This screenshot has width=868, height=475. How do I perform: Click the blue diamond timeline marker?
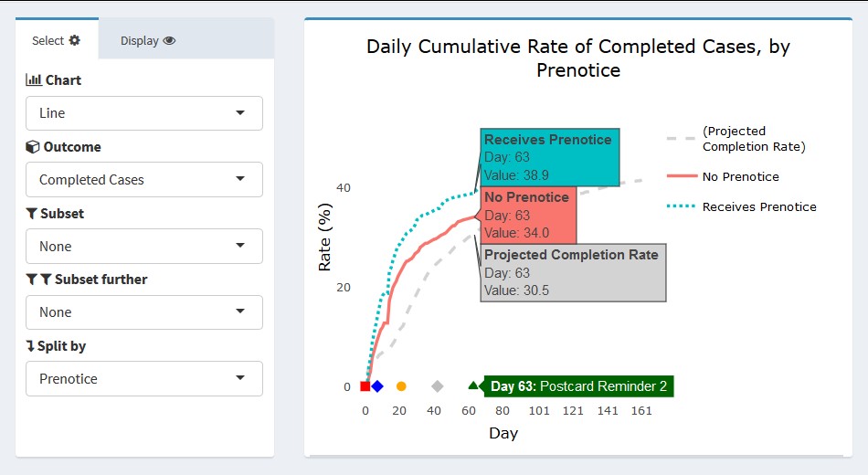[377, 386]
